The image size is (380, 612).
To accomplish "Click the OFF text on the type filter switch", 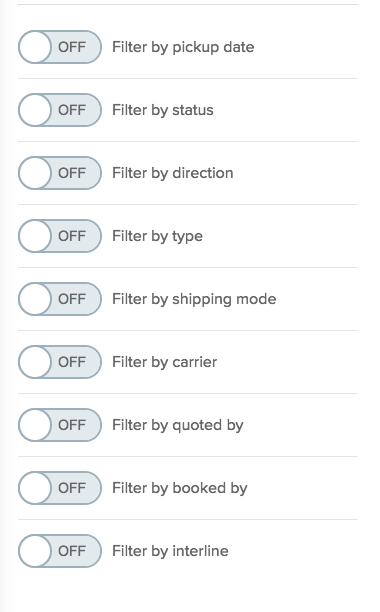I will [72, 236].
